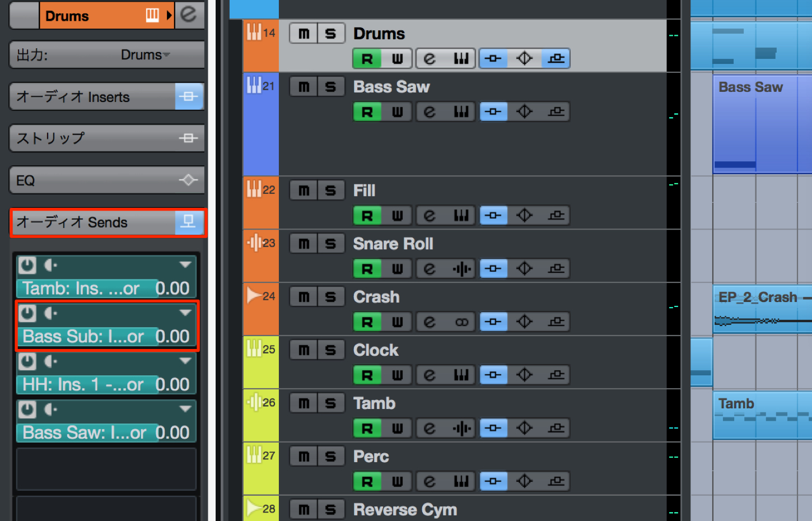Toggle pre/post fader on Tamb send
812x521 pixels.
click(x=50, y=265)
